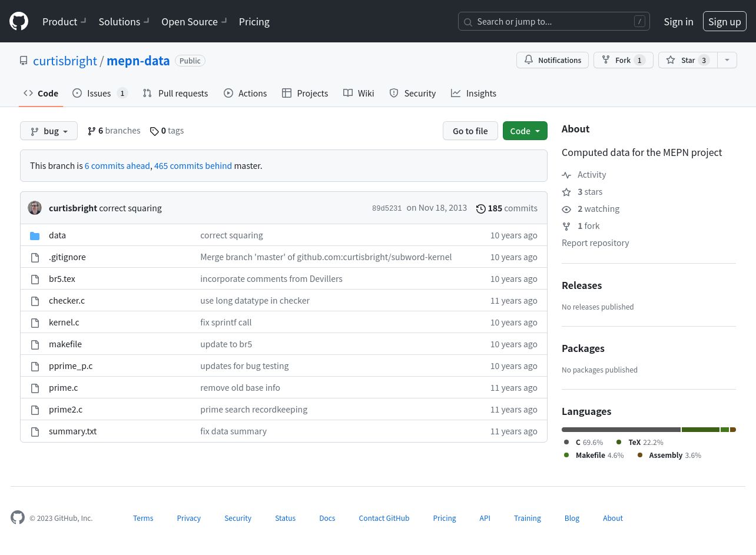Click the file icon for br5.tex
This screenshot has height=555, width=756.
[x=35, y=279]
